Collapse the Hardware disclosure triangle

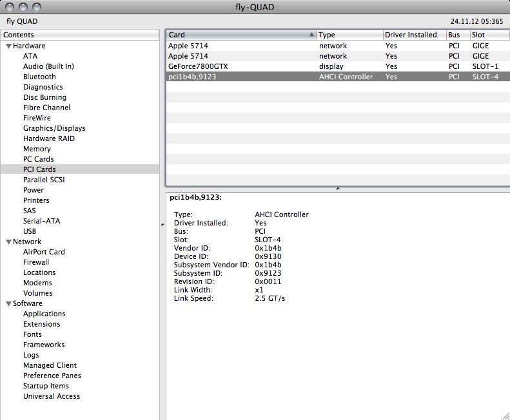pos(8,46)
